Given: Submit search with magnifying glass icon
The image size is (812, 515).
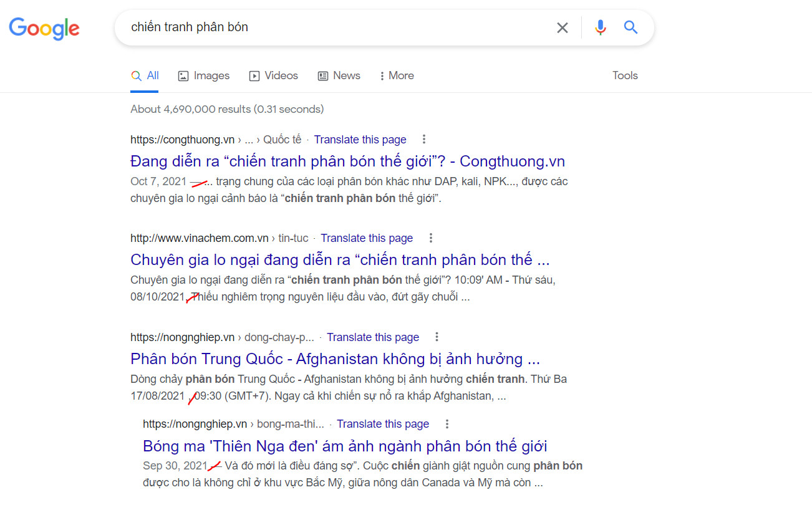Looking at the screenshot, I should pos(631,27).
